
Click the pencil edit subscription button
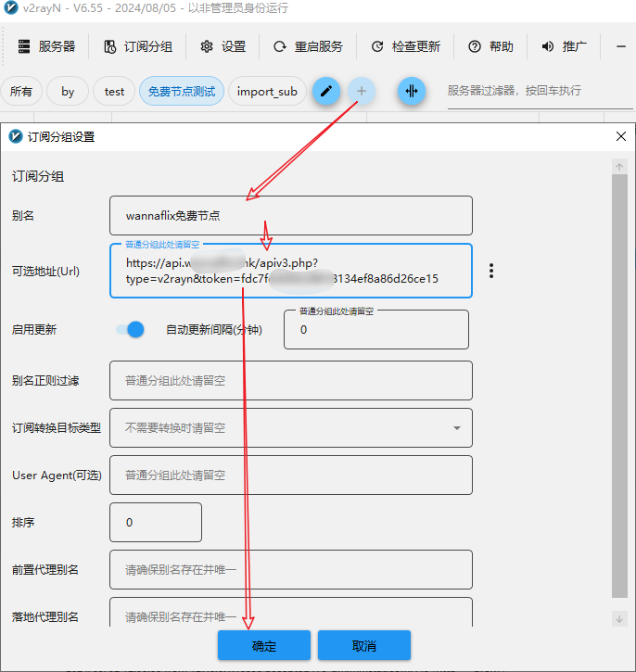click(326, 91)
